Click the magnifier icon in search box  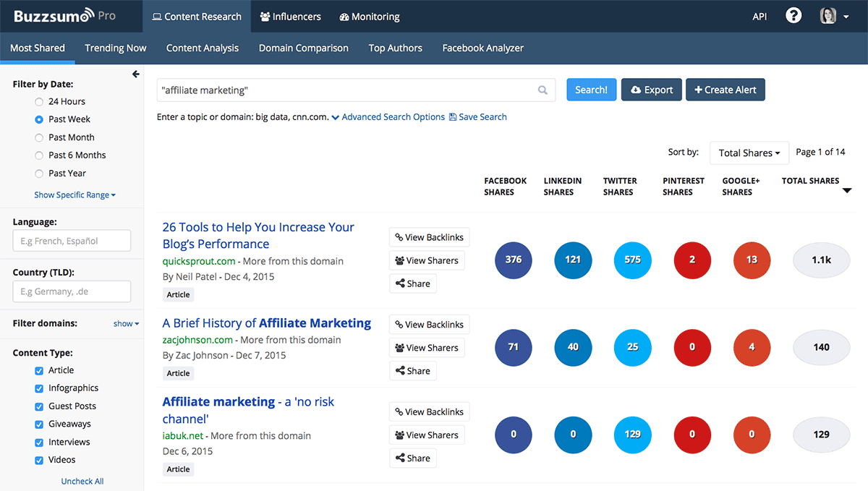542,90
